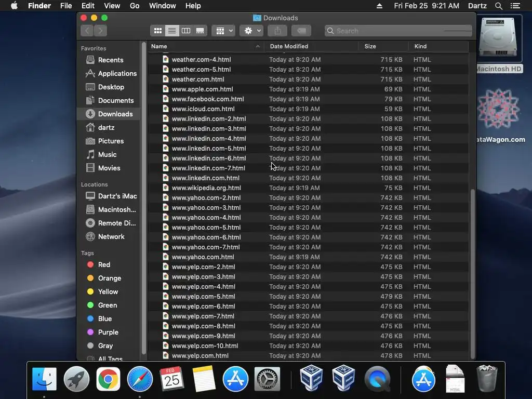Click the file list vertical scrollbar
Viewport: 532px width, 399px height.
(x=473, y=274)
